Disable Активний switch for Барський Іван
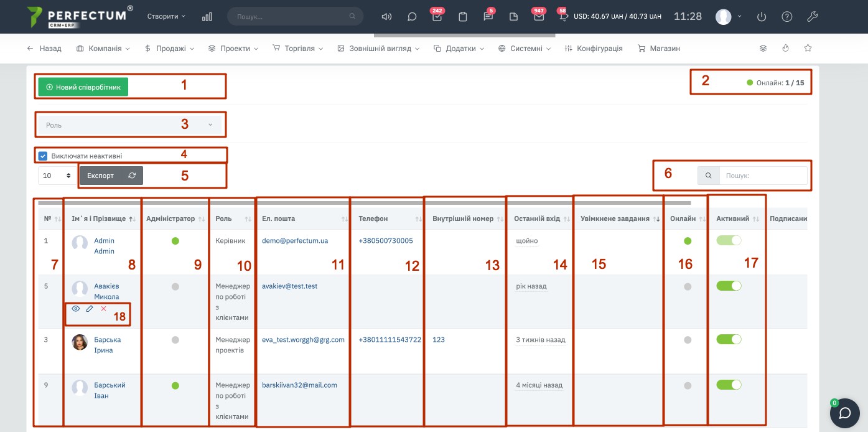The height and width of the screenshot is (432, 868). (729, 385)
